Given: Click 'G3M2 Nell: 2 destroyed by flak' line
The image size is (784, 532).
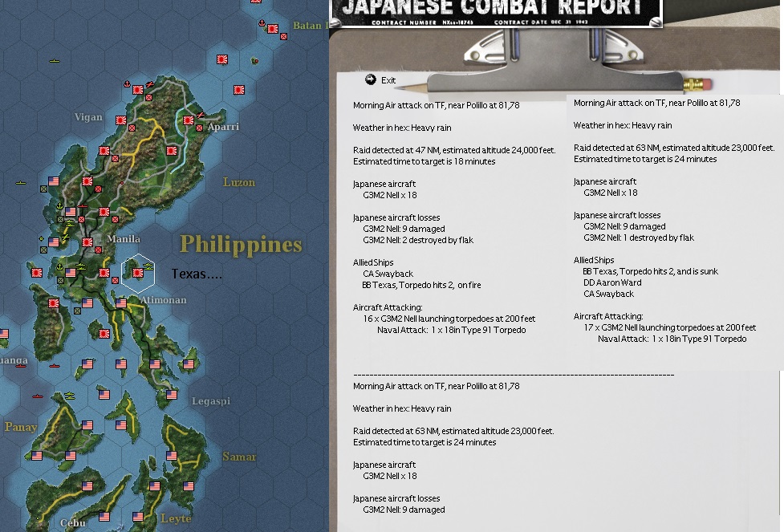Looking at the screenshot, I should point(418,240).
